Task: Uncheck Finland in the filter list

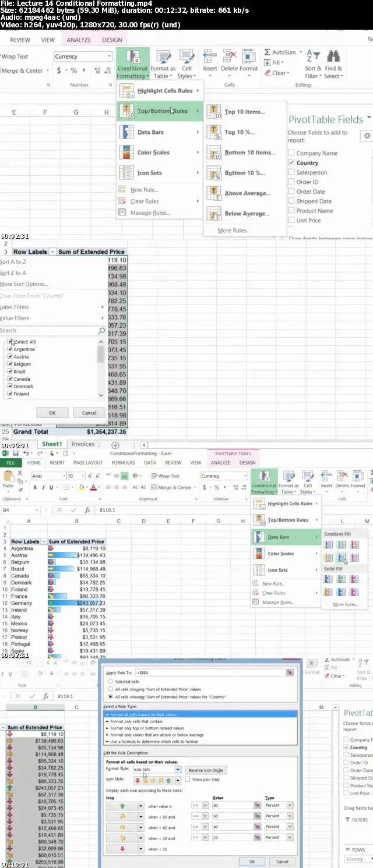Action: pyautogui.click(x=9, y=394)
